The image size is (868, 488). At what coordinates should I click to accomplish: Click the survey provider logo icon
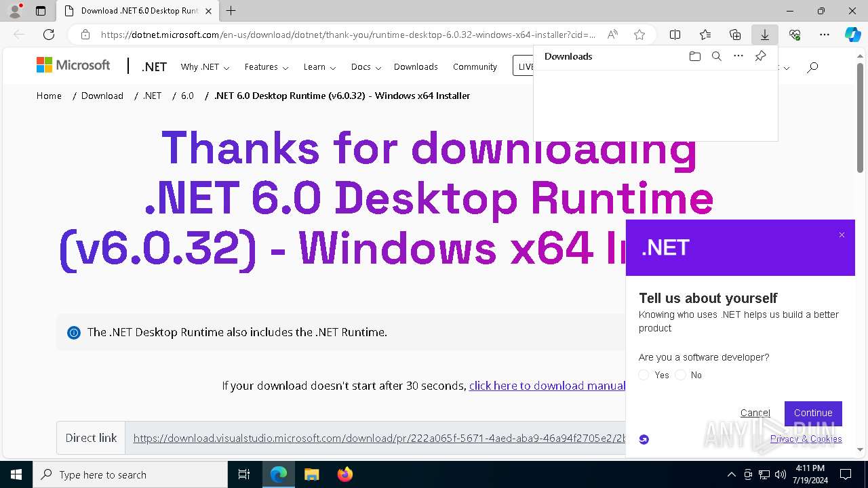coord(644,439)
